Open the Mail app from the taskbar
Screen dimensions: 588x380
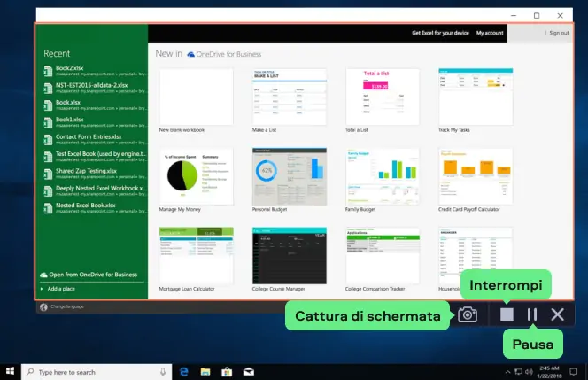coord(248,372)
